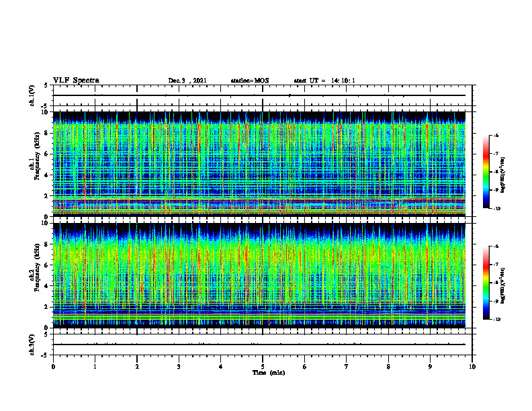Select the ch.2 "Frequency (kHz)" axis label
The height and width of the screenshot is (411, 532).
[37, 267]
